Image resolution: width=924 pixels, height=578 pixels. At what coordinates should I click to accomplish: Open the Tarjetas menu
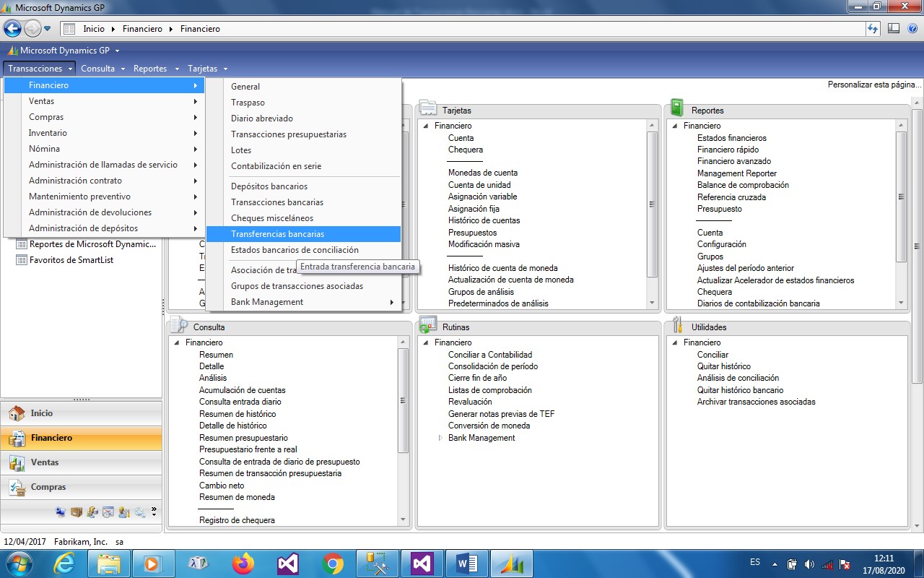click(206, 69)
